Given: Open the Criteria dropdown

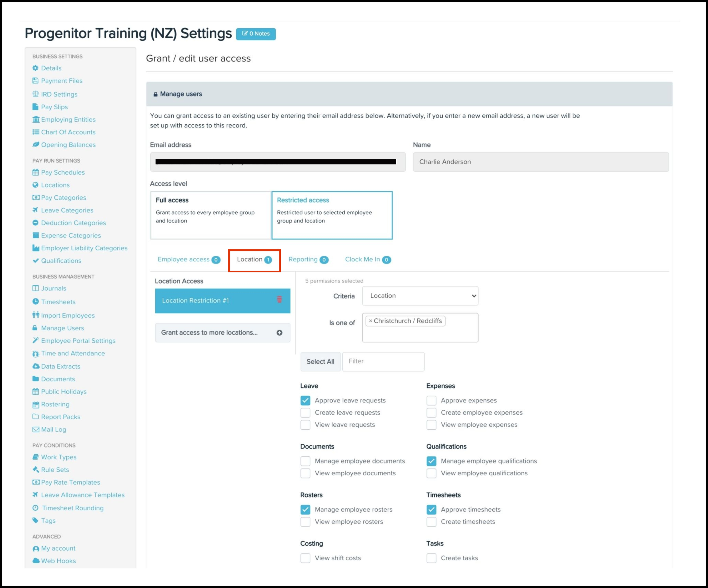Looking at the screenshot, I should click(x=420, y=296).
